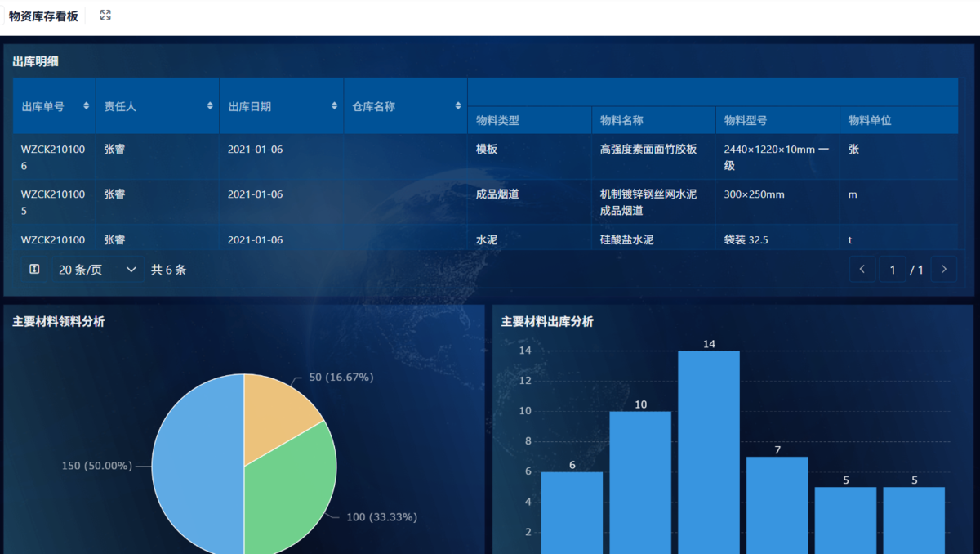Click the 物料型号 column header
980x554 pixels.
coord(777,120)
